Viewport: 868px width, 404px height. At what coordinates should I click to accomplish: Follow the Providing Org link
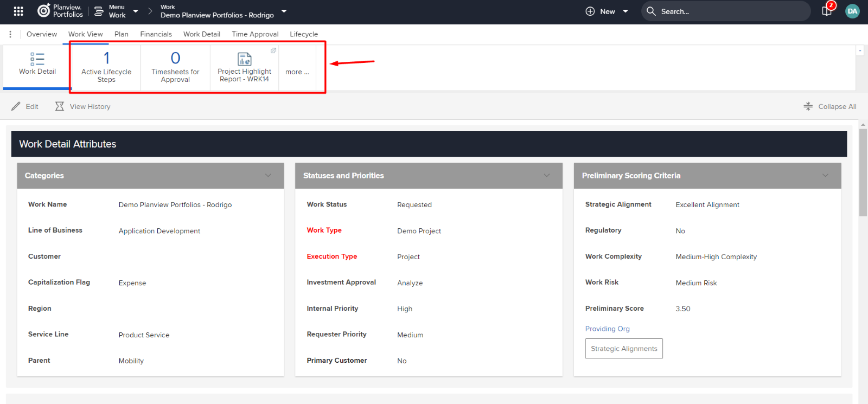(608, 329)
